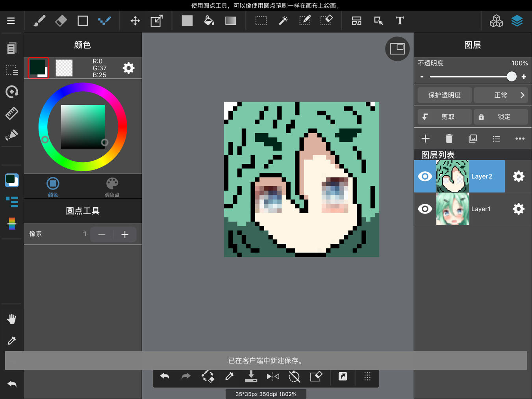Toggle visibility of Layer1
532x399 pixels.
pos(425,209)
